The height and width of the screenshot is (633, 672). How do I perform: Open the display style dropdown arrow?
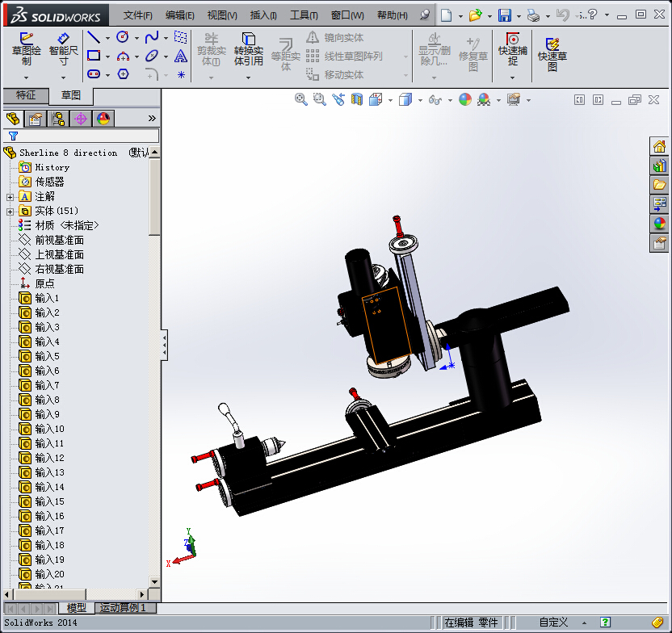pos(422,100)
